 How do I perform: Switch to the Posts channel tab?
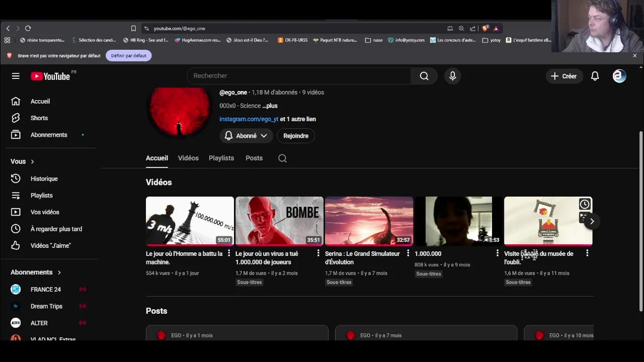pos(254,158)
